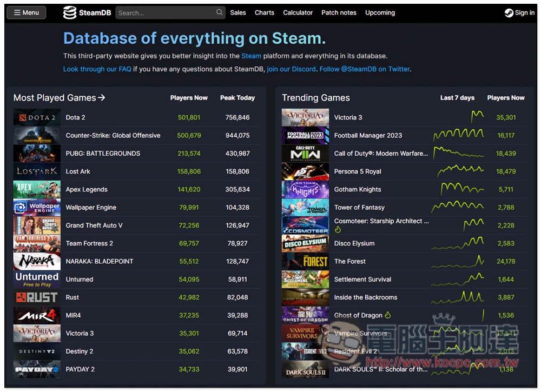Screen dimensions: 541x392
Task: Open Wallpaper Engine title link
Action: coord(91,208)
